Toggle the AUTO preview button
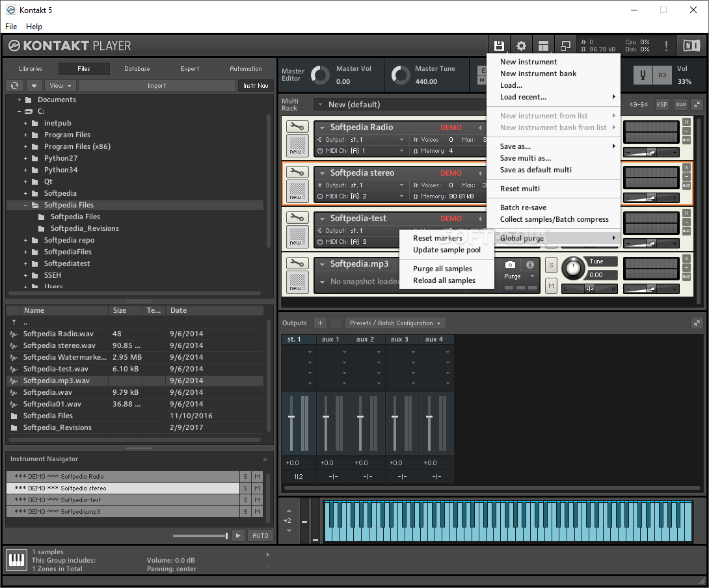Viewport: 709px width, 588px height. tap(260, 535)
